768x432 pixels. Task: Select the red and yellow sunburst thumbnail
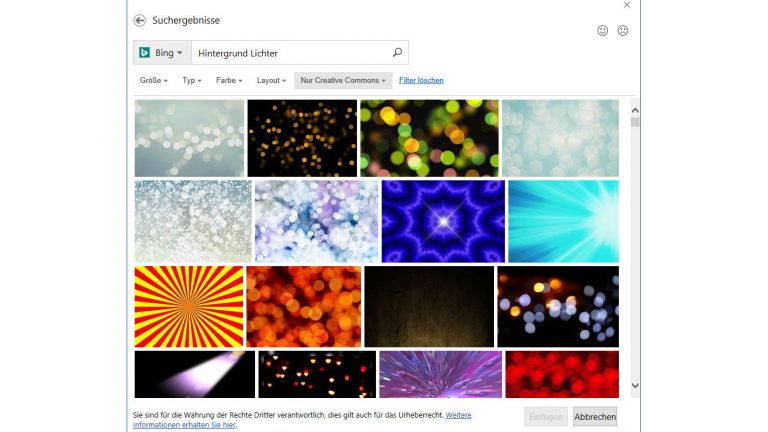coord(189,307)
